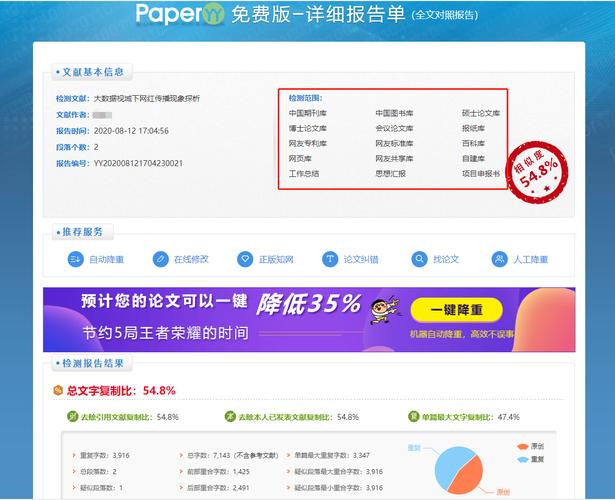The width and height of the screenshot is (615, 500).
Task: Click 中国期刊库 in detection scope
Action: [308, 113]
